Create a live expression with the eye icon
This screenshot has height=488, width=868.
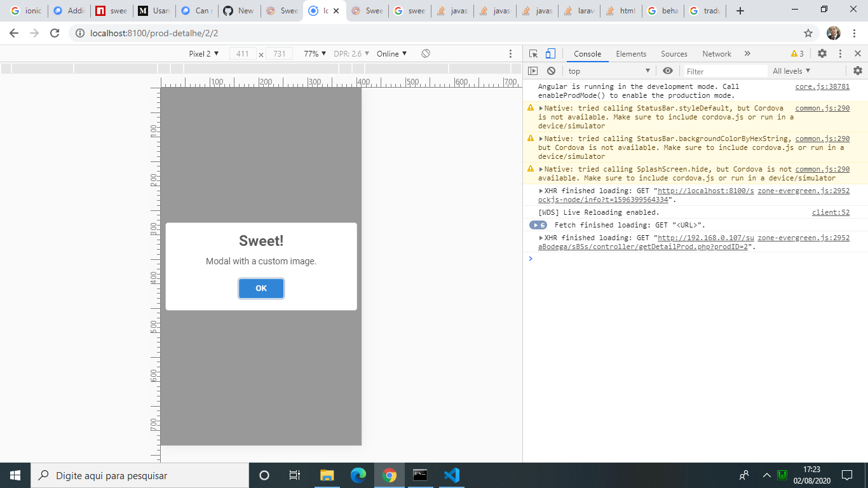pos(667,71)
